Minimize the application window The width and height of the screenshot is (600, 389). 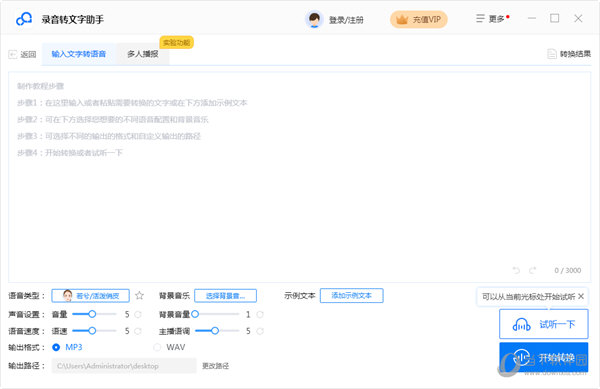click(x=532, y=18)
